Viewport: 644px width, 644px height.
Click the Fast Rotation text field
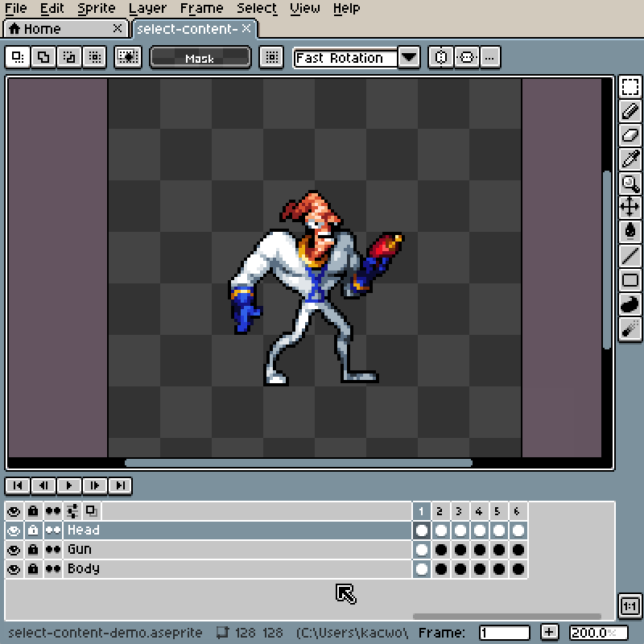tap(345, 57)
